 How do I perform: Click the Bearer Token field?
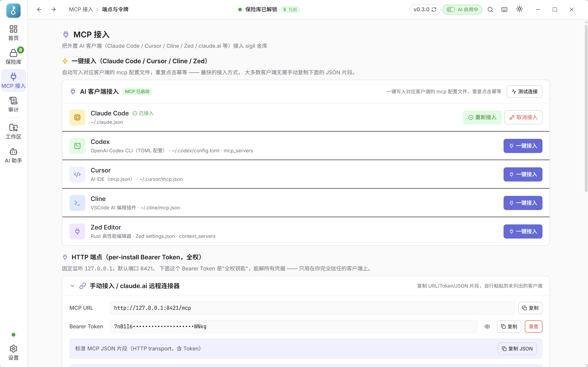[294, 327]
